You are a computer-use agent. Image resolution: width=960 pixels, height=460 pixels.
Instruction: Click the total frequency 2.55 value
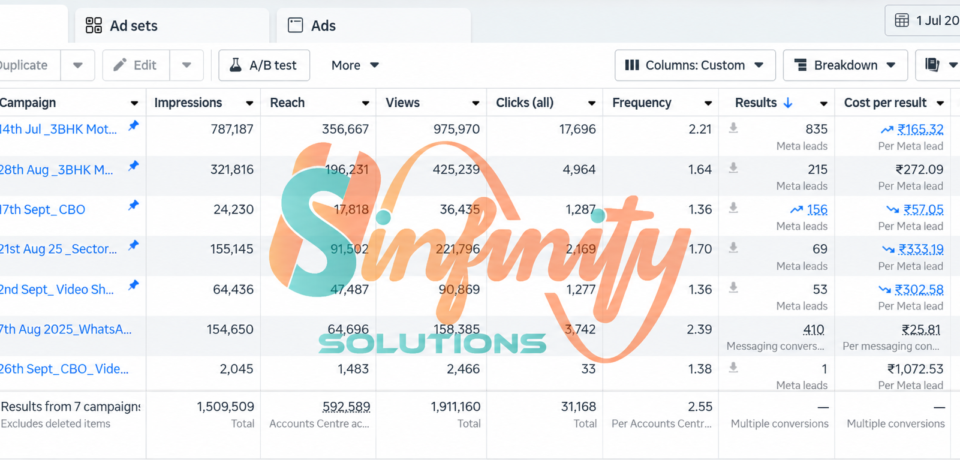pyautogui.click(x=700, y=406)
